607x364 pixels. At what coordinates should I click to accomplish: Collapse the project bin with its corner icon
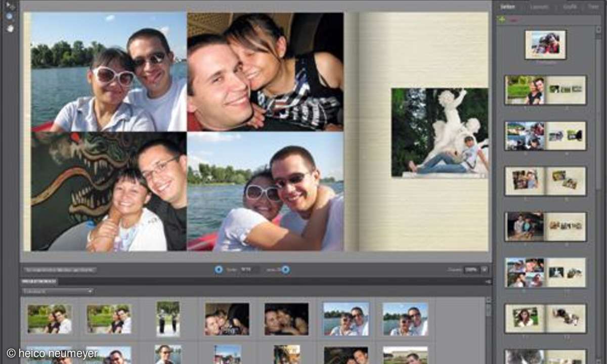coord(488,282)
